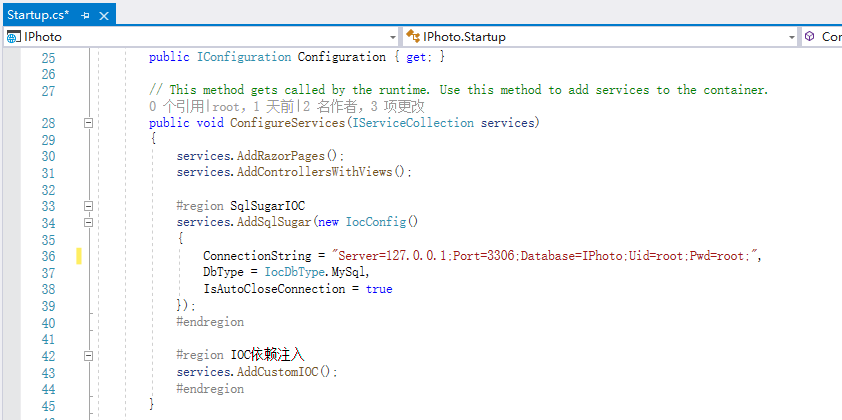Click the DbType property on line 37
842x420 pixels.
pos(223,272)
